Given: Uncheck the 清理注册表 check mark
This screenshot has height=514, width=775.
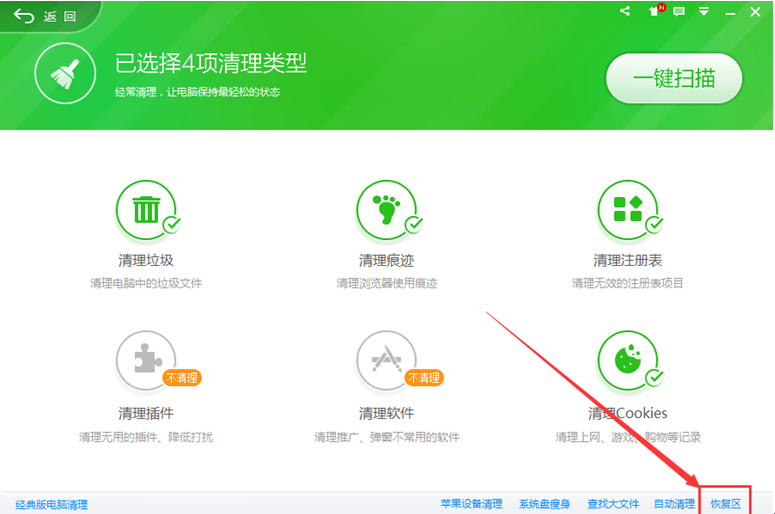Looking at the screenshot, I should [654, 224].
